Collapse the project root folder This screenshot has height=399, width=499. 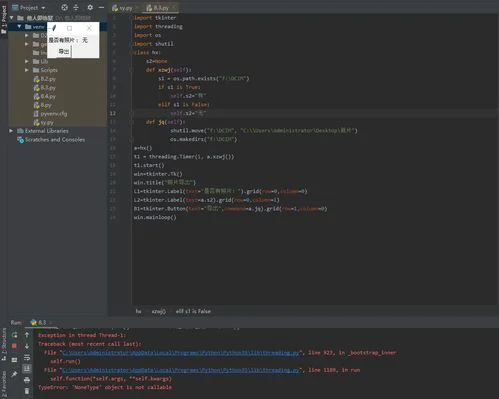[12, 18]
